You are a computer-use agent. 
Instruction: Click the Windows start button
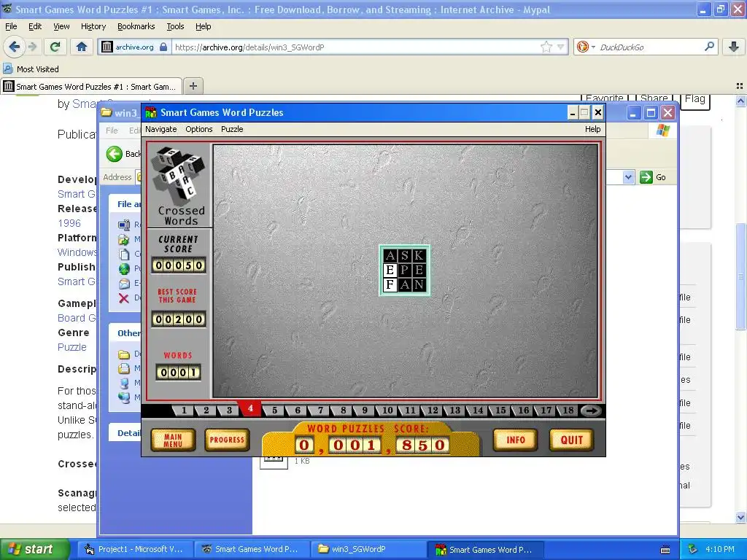(34, 549)
